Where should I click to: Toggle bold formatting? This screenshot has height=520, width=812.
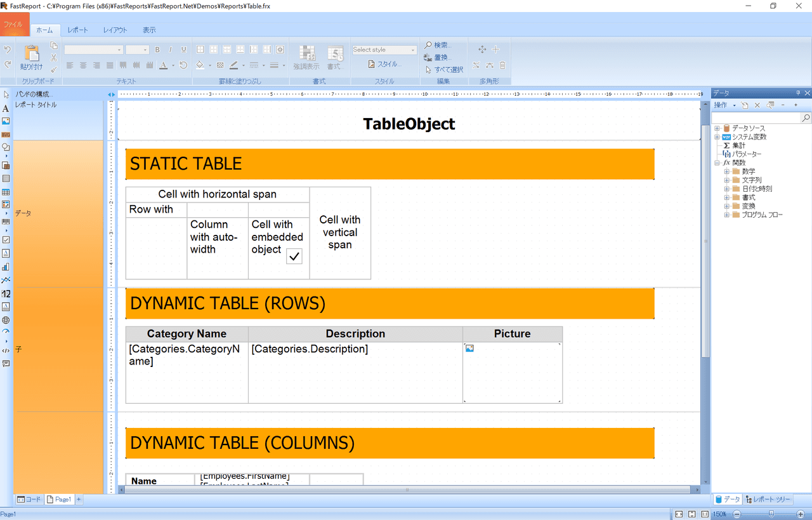157,50
